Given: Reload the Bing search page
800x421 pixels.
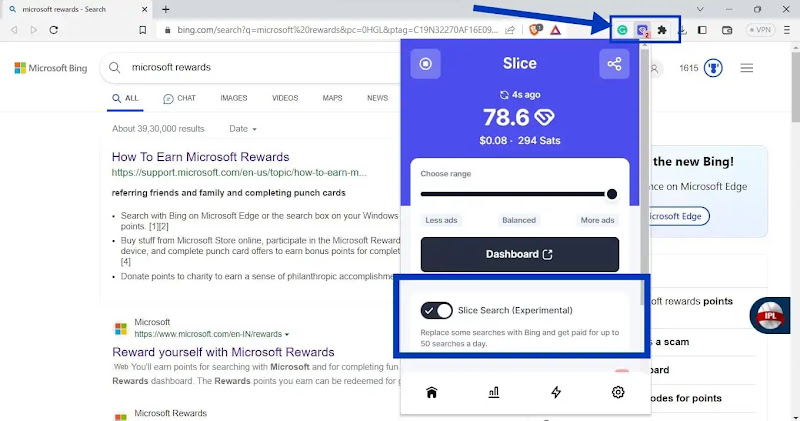Looking at the screenshot, I should [x=54, y=30].
